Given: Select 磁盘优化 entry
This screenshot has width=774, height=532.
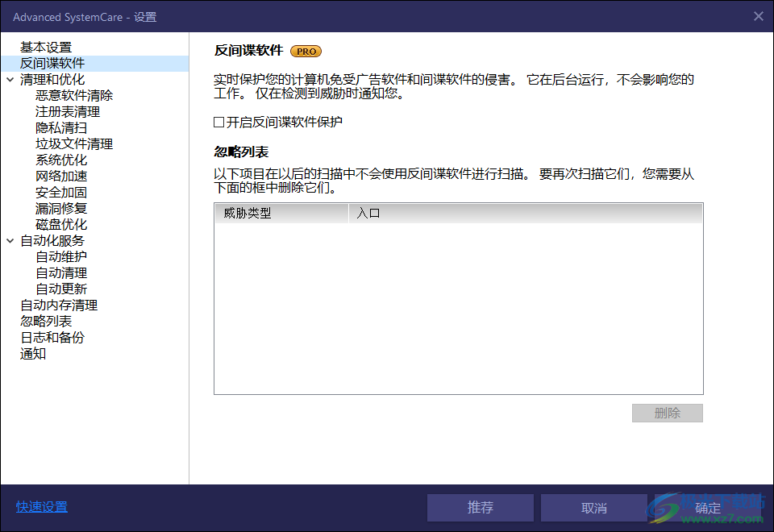Looking at the screenshot, I should click(61, 225).
